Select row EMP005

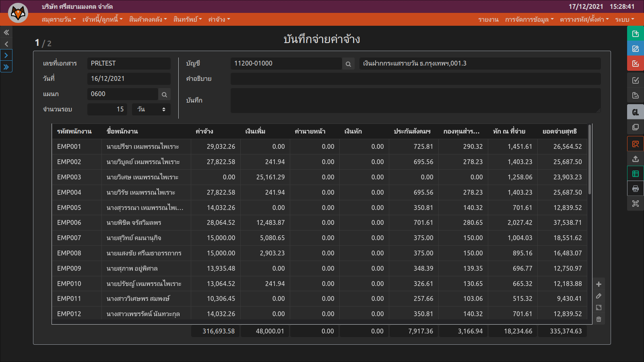pyautogui.click(x=320, y=208)
